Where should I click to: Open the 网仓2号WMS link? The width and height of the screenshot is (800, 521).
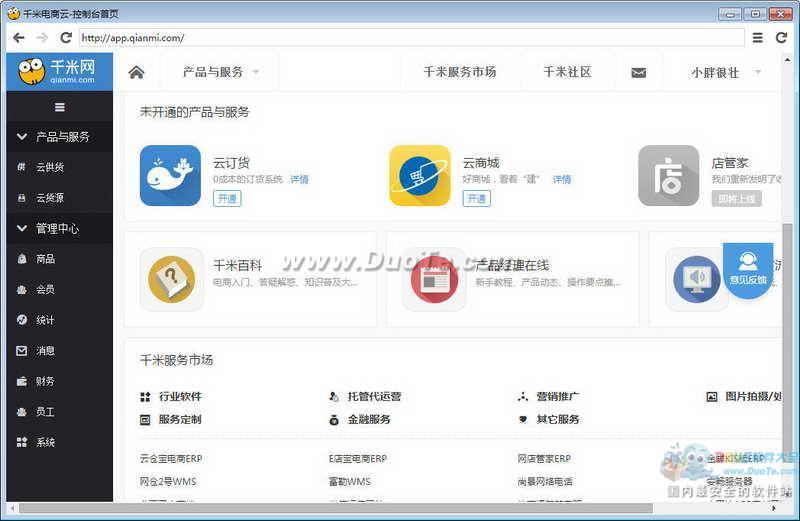pos(168,481)
